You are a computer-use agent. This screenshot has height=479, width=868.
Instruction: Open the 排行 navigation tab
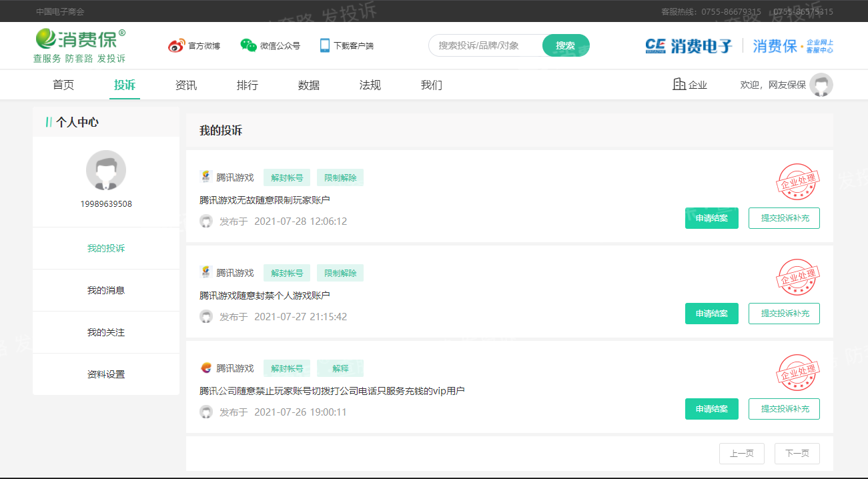pyautogui.click(x=248, y=85)
